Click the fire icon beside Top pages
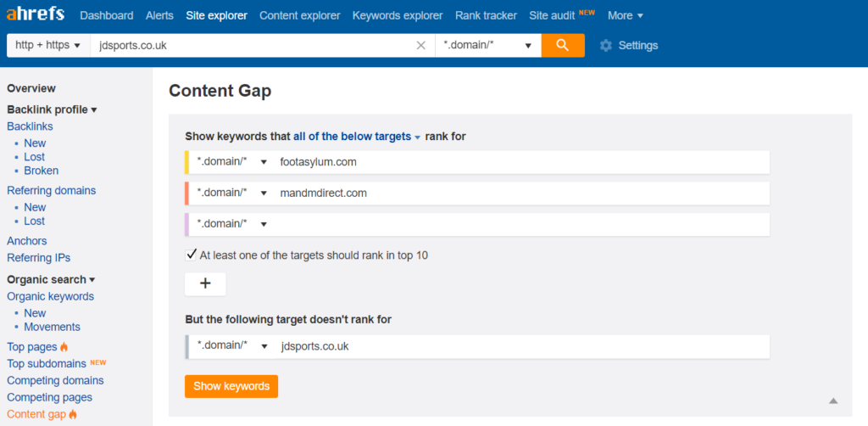Image resolution: width=868 pixels, height=426 pixels. 64,347
